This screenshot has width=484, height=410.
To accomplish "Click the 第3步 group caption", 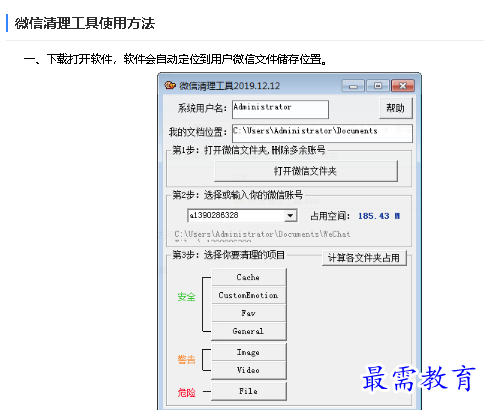I will (x=229, y=255).
